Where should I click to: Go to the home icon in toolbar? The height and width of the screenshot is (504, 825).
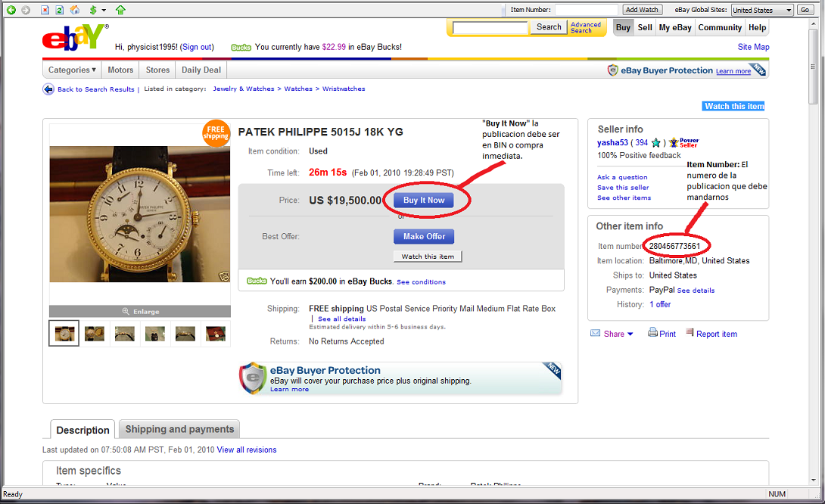(75, 10)
